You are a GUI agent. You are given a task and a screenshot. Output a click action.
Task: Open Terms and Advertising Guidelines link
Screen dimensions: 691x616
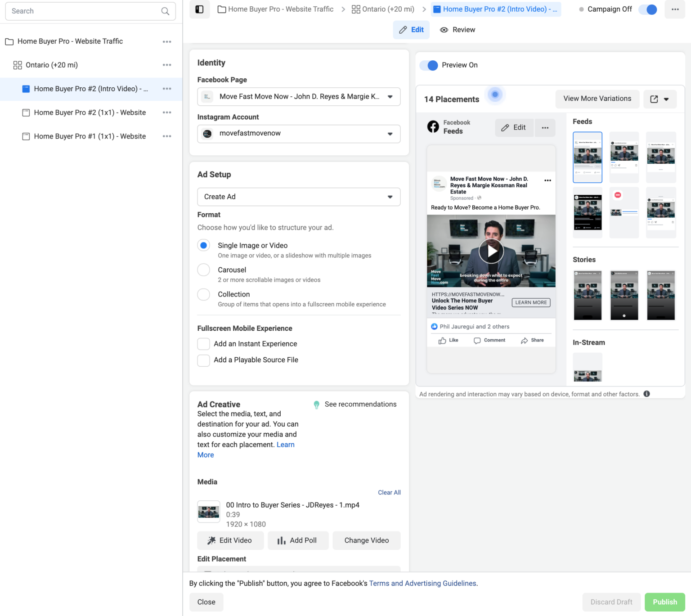(x=422, y=583)
